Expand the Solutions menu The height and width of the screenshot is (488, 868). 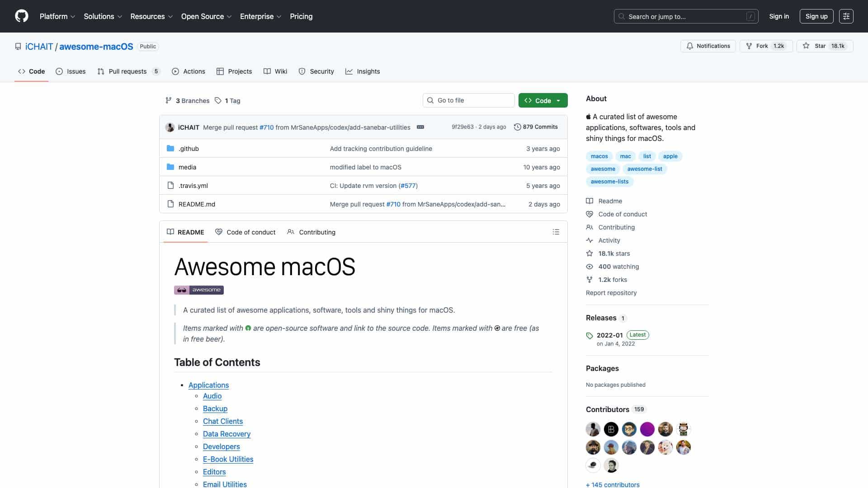[103, 16]
